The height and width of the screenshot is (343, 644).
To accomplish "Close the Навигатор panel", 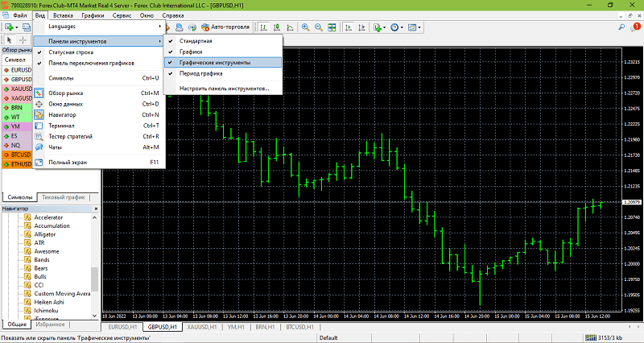I will tap(96, 209).
